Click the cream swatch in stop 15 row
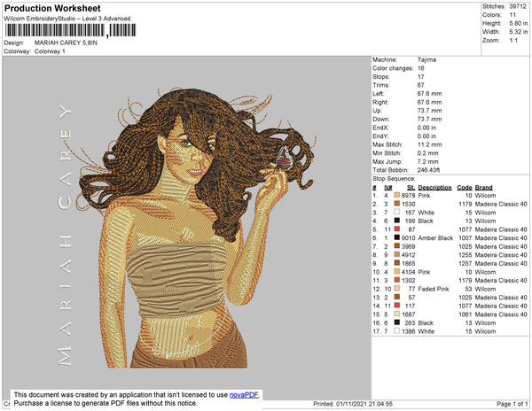This screenshot has height=411, width=532. (x=397, y=314)
